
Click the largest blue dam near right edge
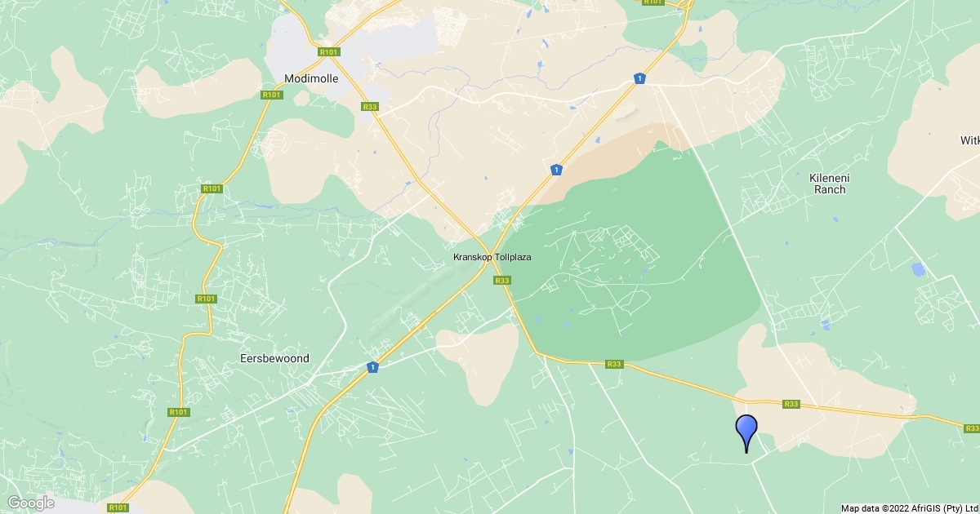click(x=919, y=268)
